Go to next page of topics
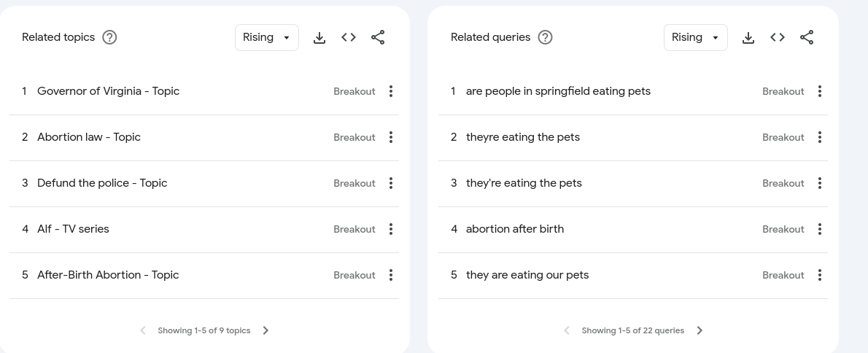 pos(266,330)
